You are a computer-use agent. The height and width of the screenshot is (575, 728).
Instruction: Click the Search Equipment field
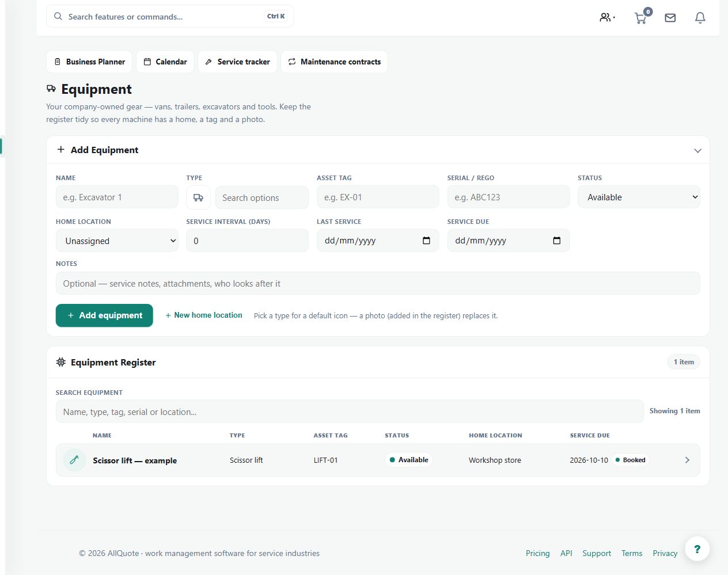(x=350, y=412)
